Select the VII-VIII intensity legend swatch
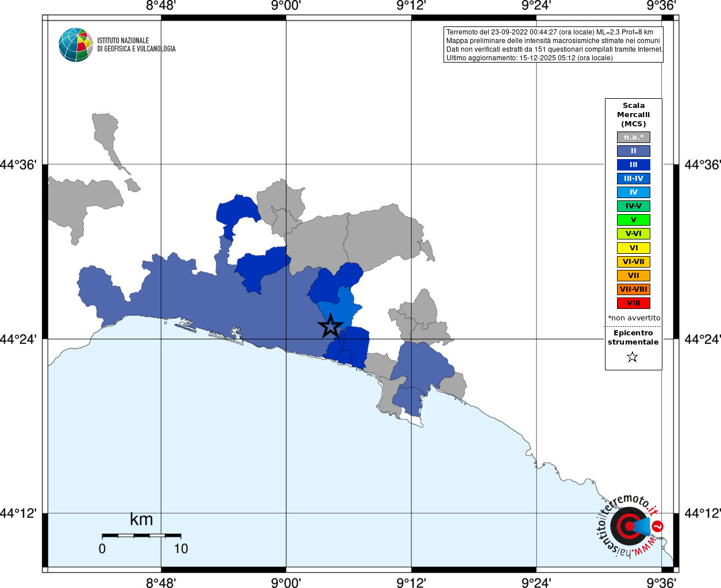 point(634,289)
